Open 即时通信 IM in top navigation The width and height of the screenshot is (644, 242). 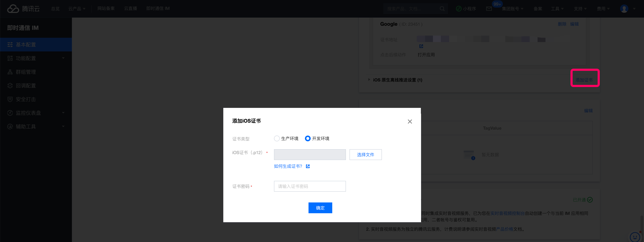158,9
